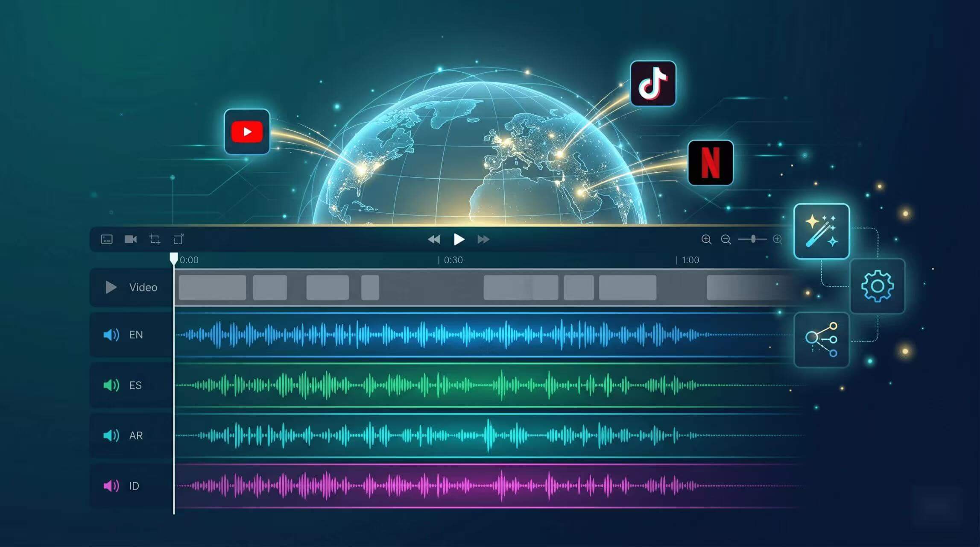This screenshot has width=980, height=547.
Task: Click the rotate frame icon beside crop
Action: (x=179, y=239)
